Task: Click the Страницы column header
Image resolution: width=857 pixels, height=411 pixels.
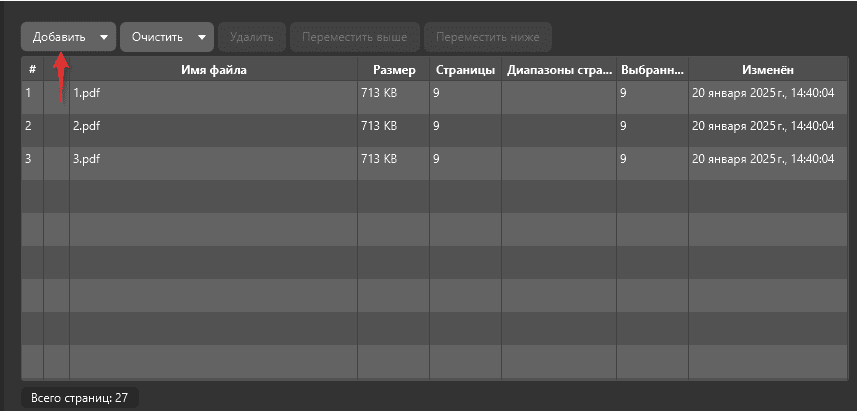Action: tap(465, 69)
